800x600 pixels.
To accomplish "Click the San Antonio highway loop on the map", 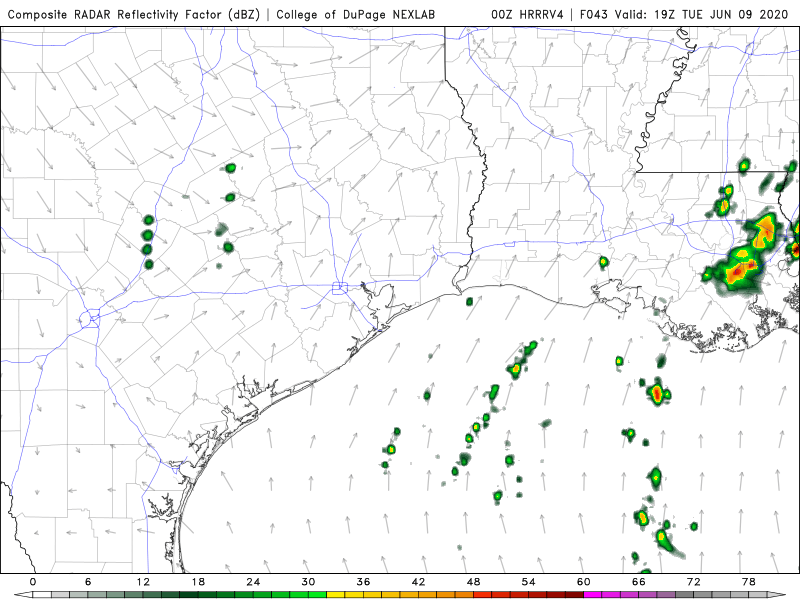I will tap(89, 318).
